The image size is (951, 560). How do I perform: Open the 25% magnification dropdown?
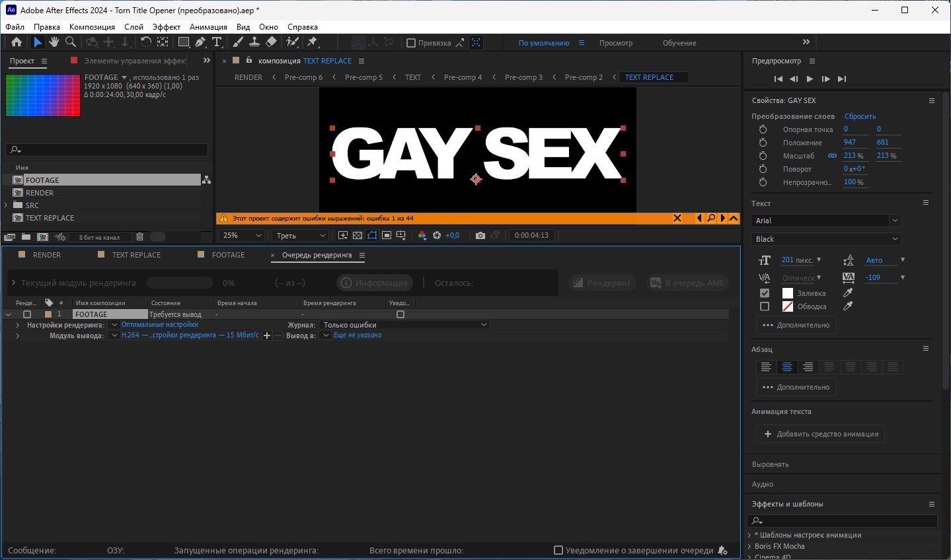(x=242, y=235)
